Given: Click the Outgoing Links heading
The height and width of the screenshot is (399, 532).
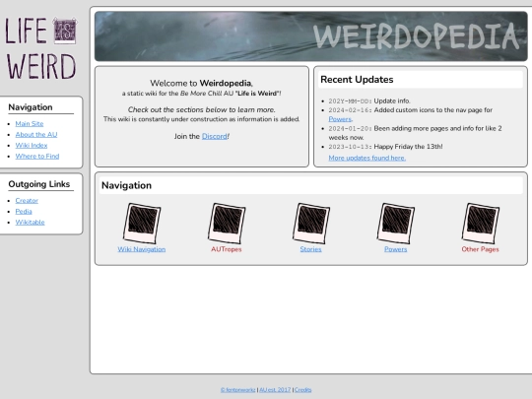Looking at the screenshot, I should pyautogui.click(x=39, y=184).
